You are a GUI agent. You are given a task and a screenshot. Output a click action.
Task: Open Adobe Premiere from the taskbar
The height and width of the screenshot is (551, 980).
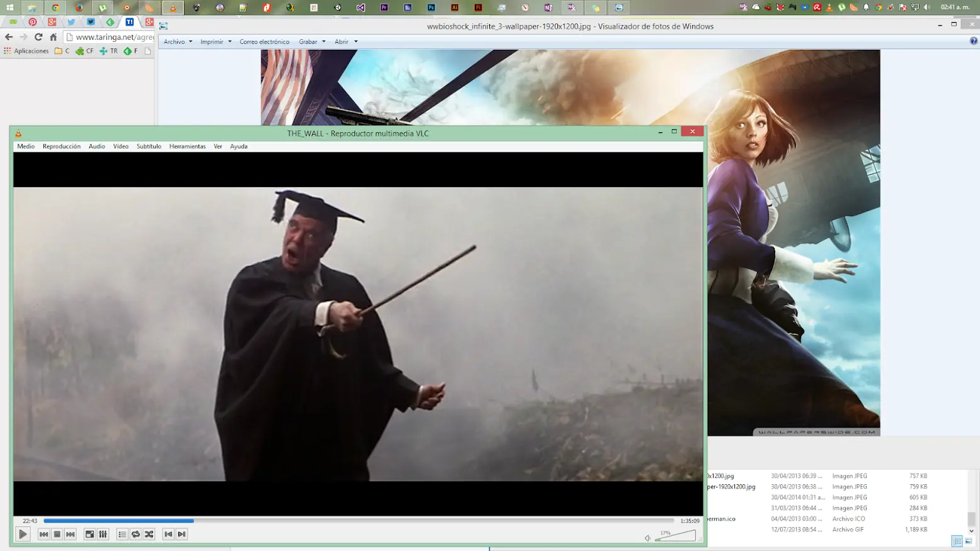pos(384,8)
